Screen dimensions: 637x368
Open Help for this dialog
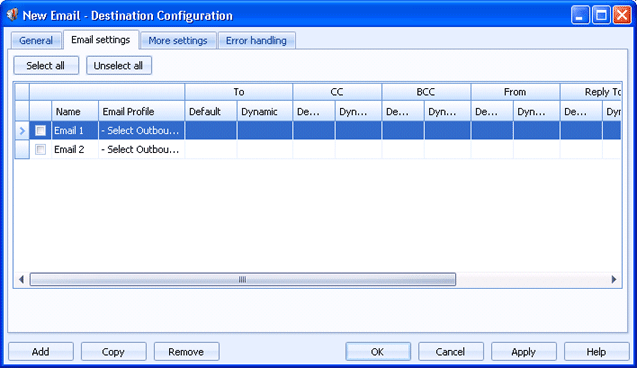point(596,351)
